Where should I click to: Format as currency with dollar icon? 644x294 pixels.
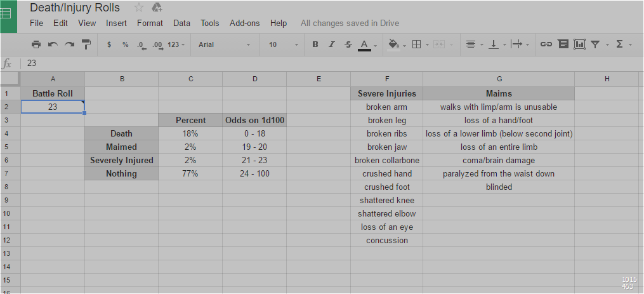109,44
